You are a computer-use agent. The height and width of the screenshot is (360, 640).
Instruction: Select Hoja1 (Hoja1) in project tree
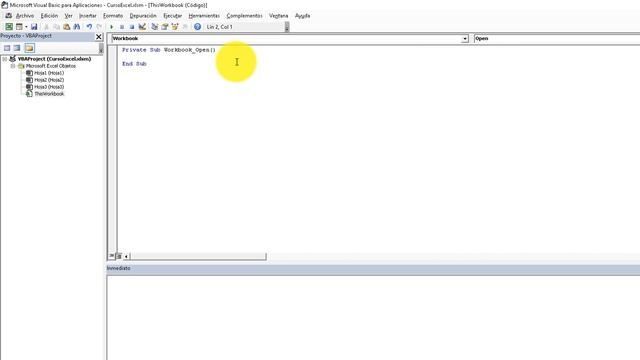(x=49, y=73)
